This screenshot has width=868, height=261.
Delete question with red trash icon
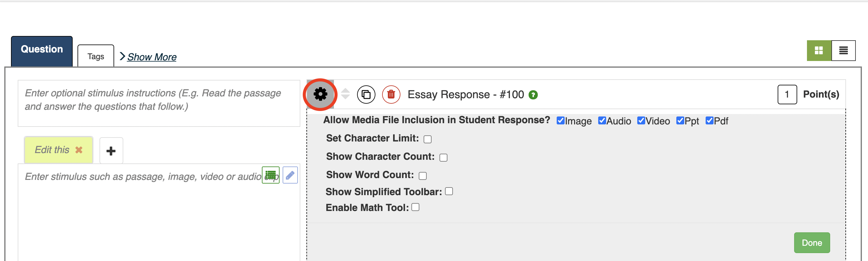coord(391,95)
